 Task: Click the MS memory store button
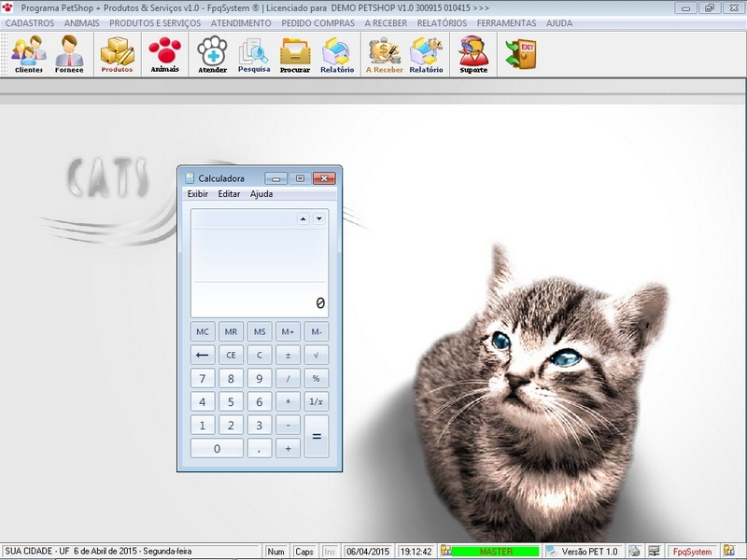260,331
